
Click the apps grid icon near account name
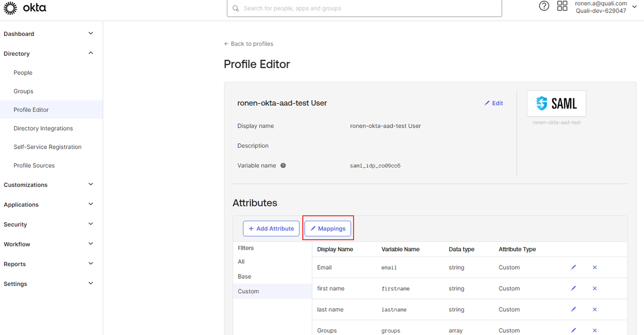562,6
